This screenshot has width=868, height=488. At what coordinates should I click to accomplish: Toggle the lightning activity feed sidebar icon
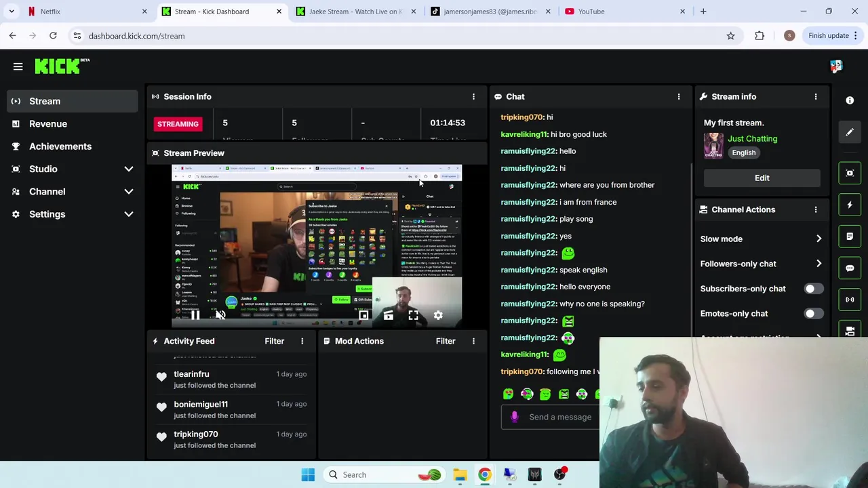[x=850, y=205]
